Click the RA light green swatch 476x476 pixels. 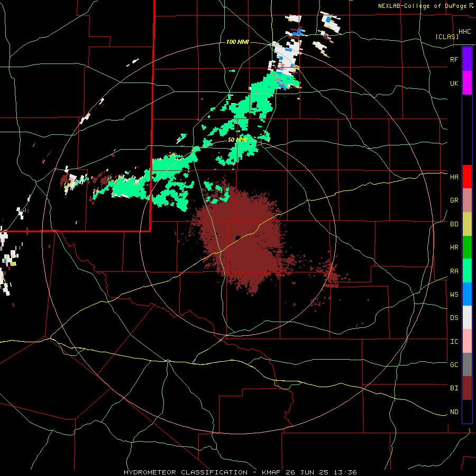(x=467, y=271)
